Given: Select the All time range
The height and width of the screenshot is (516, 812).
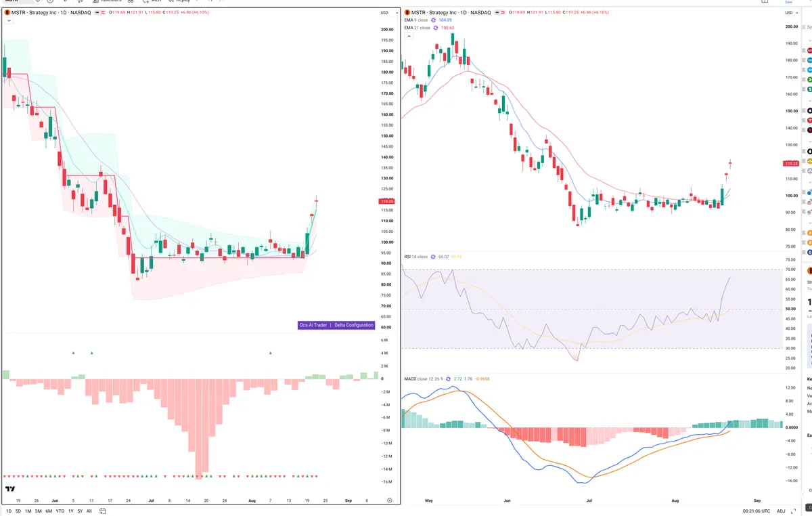Looking at the screenshot, I should [x=89, y=511].
